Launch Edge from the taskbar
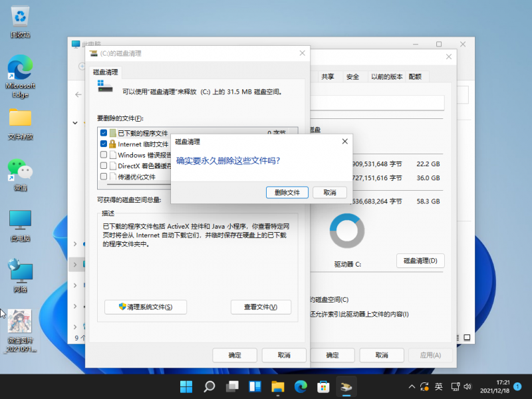The image size is (532, 399). click(x=301, y=386)
